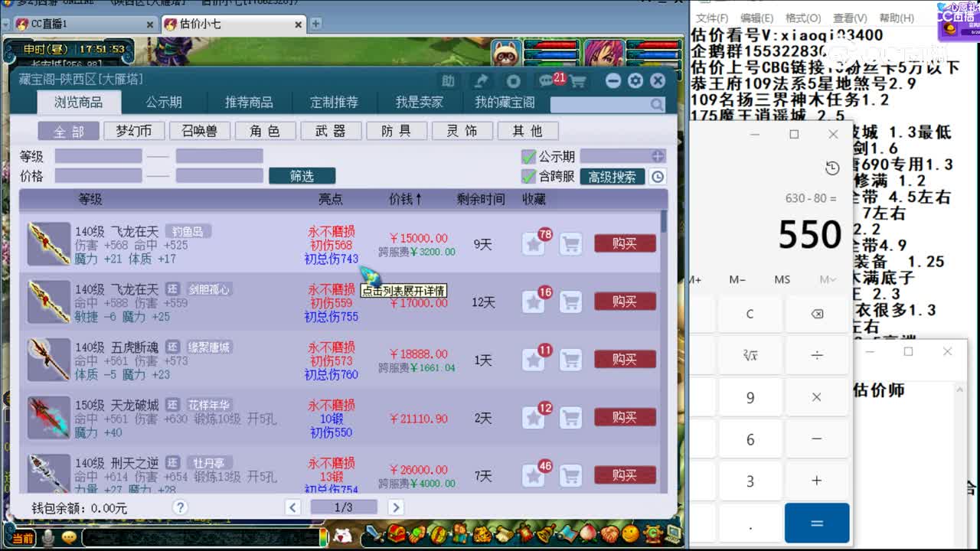Click the pink-haired character portrait

click(x=603, y=54)
